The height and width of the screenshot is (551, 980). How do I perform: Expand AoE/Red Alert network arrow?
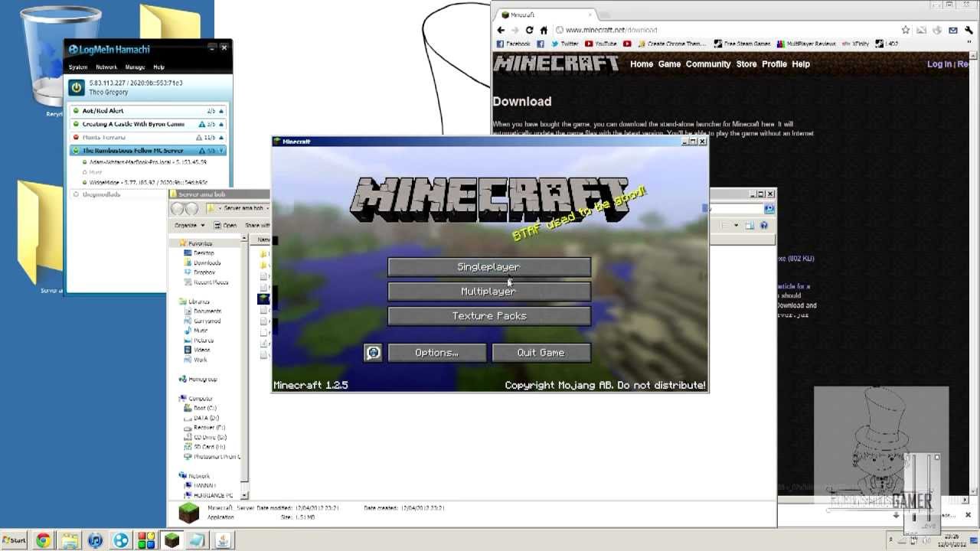coord(221,111)
